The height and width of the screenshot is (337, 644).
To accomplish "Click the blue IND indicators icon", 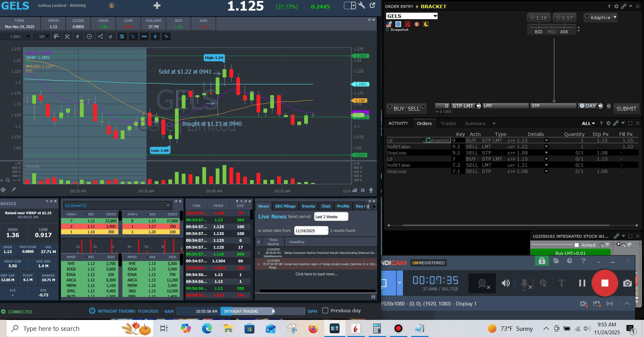I will (144, 37).
